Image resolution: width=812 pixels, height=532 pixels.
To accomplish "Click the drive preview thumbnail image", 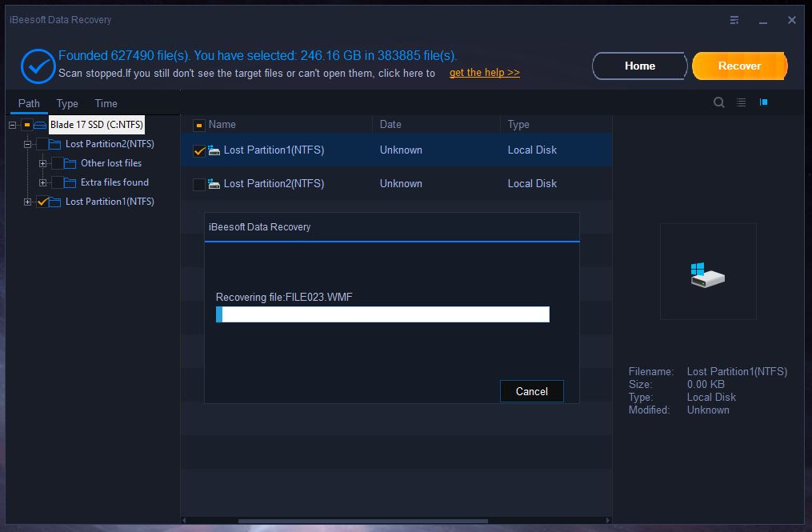I will [707, 273].
